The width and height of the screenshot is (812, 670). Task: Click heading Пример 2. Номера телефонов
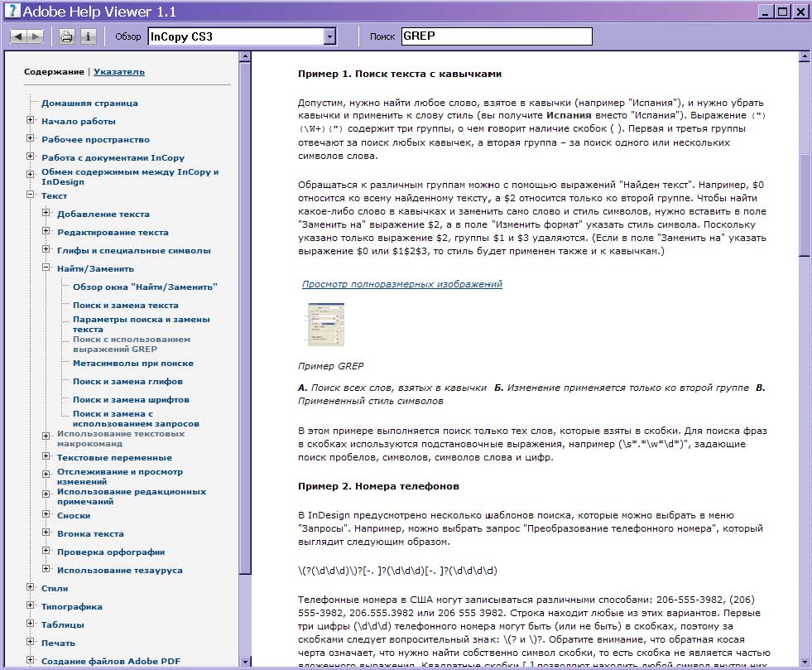[378, 486]
